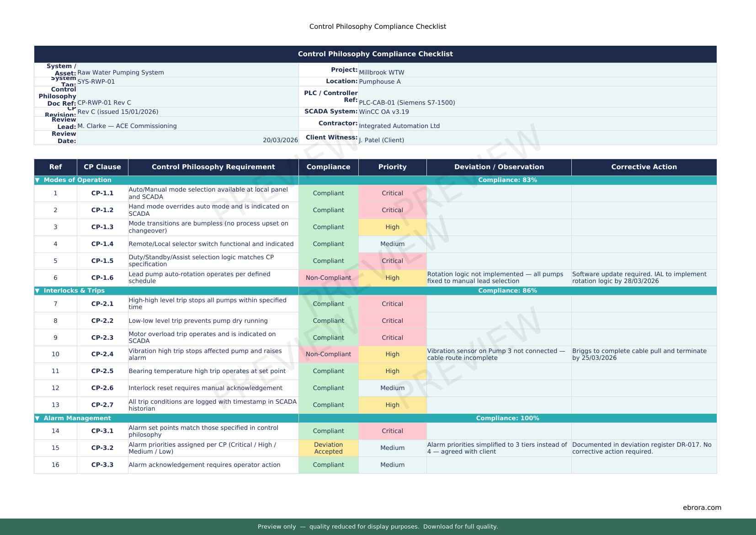Click the Review Date value 20/03/2026

pos(280,140)
